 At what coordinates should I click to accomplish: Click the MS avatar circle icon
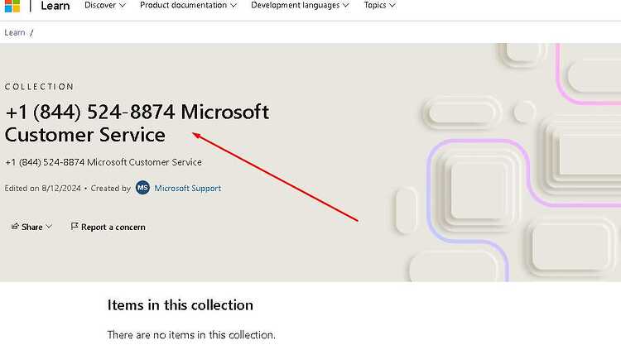[142, 188]
